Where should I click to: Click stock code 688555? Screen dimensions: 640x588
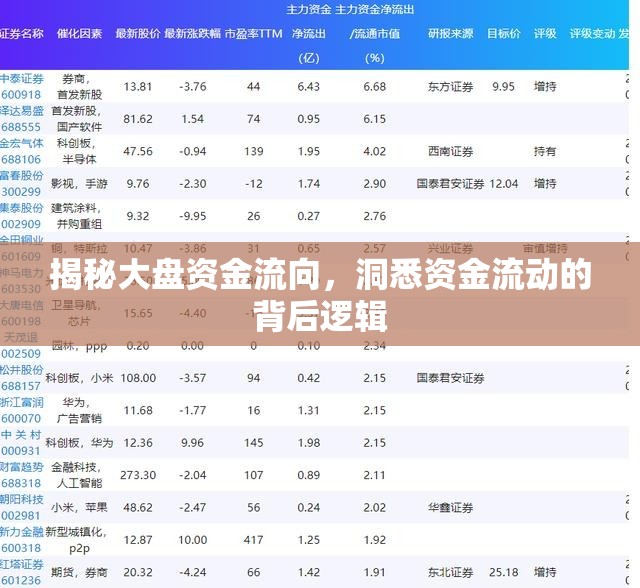(x=21, y=127)
